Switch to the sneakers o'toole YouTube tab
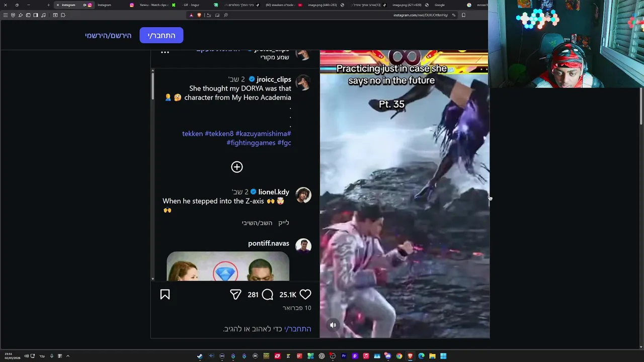Viewport: 644px width, 362px height. (283, 5)
